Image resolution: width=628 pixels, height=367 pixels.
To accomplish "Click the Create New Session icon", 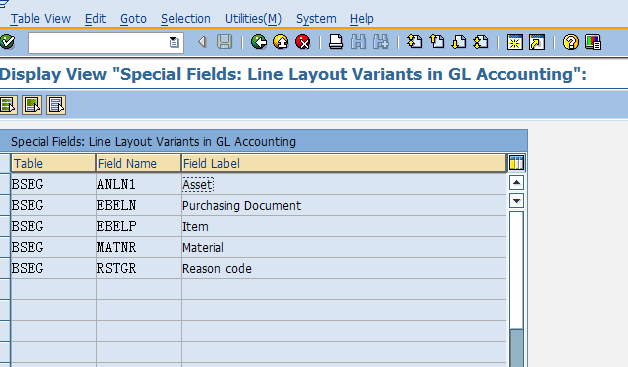I will (515, 42).
